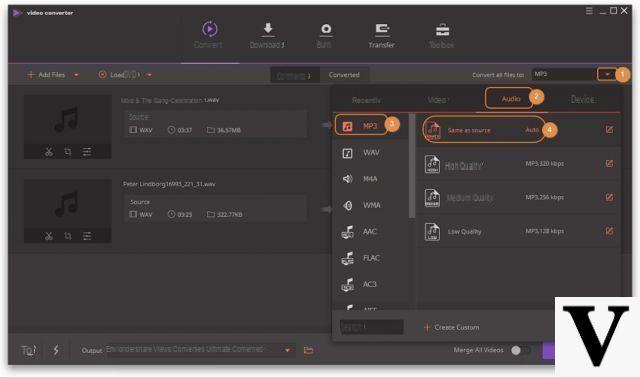Click the crop icon for Peter Lindborg file
This screenshot has width=640, height=377.
(68, 236)
